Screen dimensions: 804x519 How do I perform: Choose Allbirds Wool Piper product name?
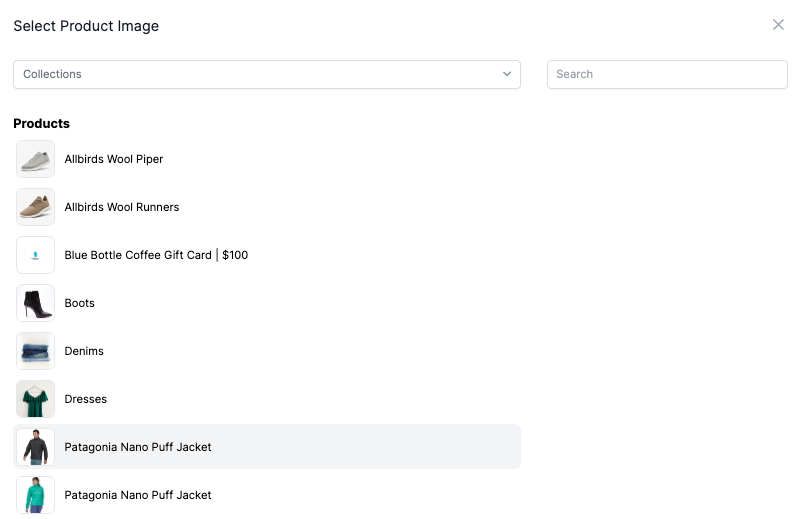pyautogui.click(x=114, y=159)
